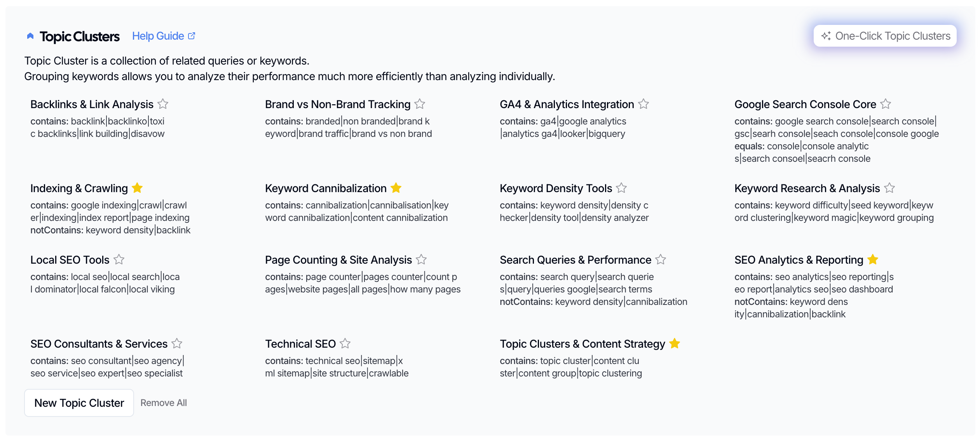Open SEO Consultants & Services cluster
The width and height of the screenshot is (980, 441).
click(x=99, y=344)
